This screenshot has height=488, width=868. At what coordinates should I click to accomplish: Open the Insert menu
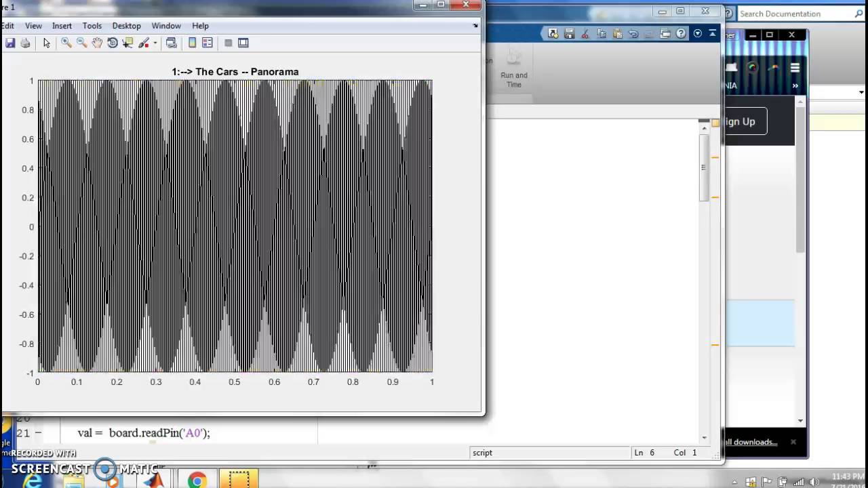62,26
